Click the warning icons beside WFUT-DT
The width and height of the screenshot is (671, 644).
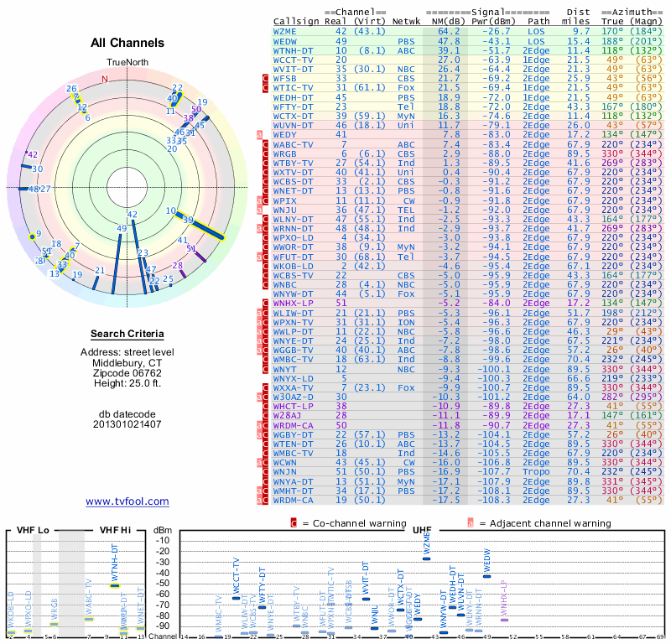(263, 257)
